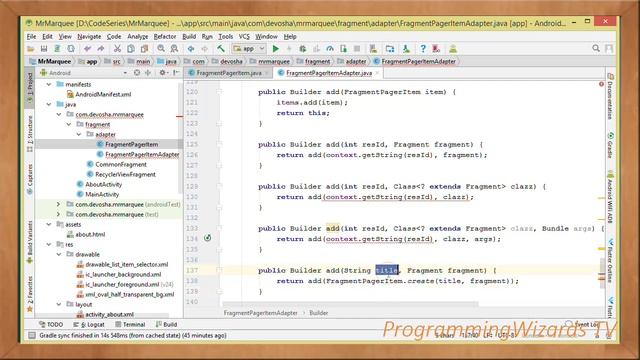Open the Terminal tool window
Viewport: 640px width, 360px height.
click(130, 324)
